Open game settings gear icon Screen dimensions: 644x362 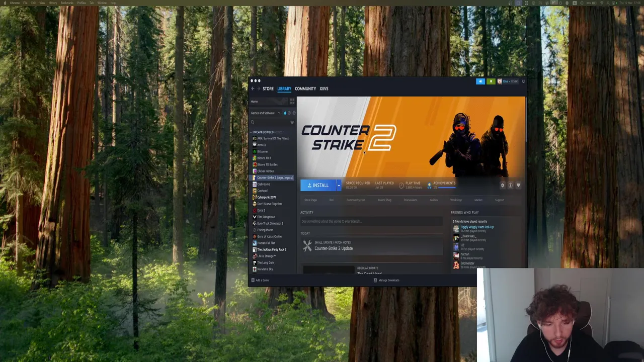pyautogui.click(x=502, y=186)
